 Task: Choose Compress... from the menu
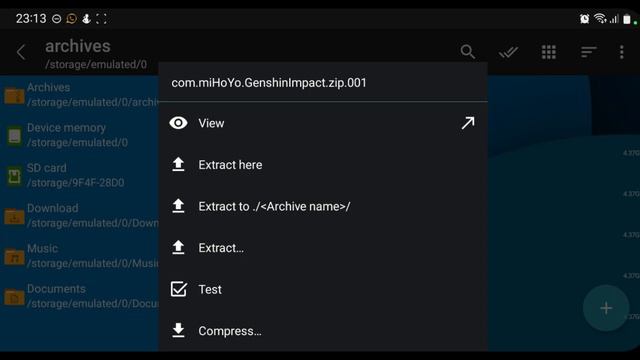323,331
